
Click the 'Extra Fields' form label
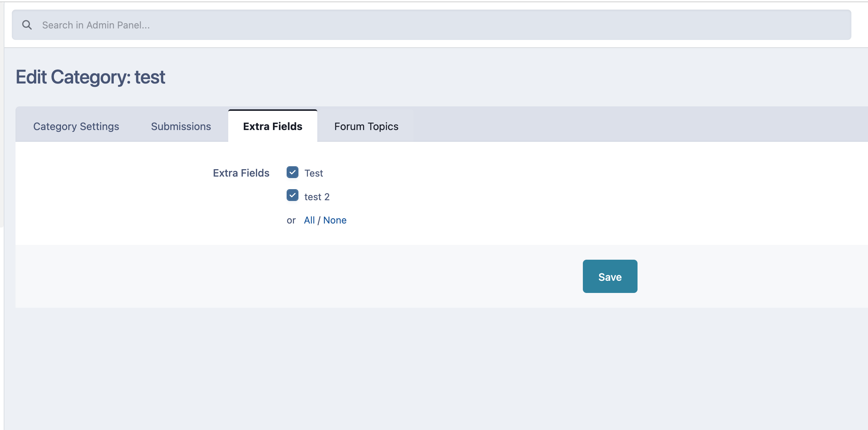tap(241, 173)
